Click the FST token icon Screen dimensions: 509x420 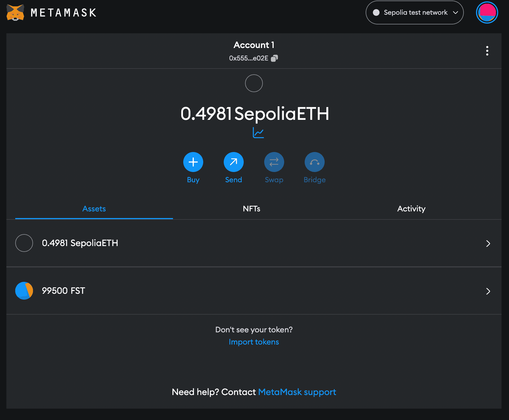point(24,291)
